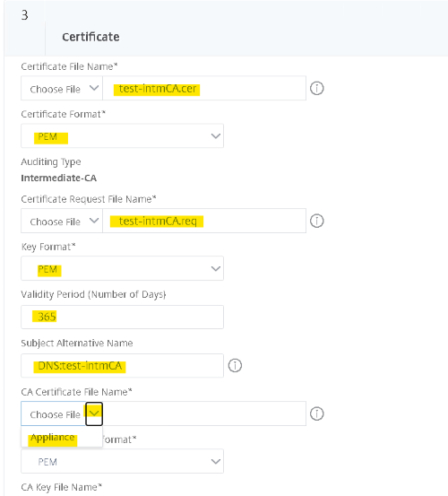448x496 pixels.
Task: Click the empty CA Certificate File Name field
Action: [204, 413]
